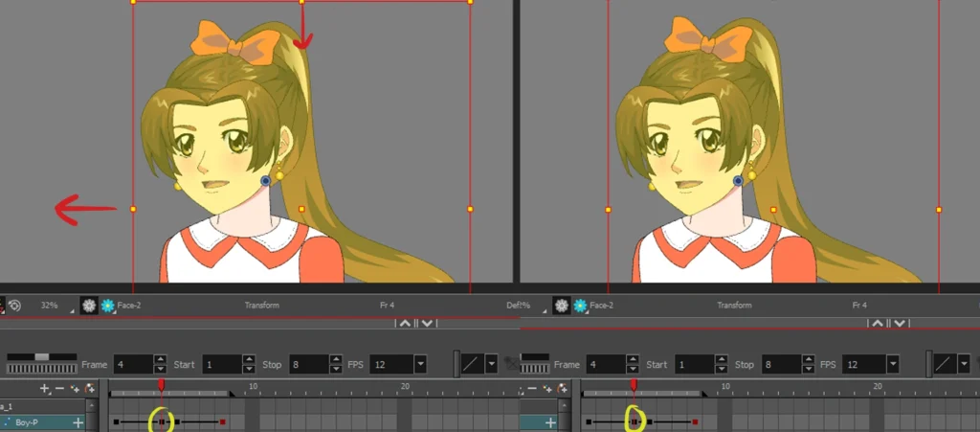The width and height of the screenshot is (980, 432).
Task: Click the cyan Face-2 drawing icon in right view
Action: click(581, 306)
